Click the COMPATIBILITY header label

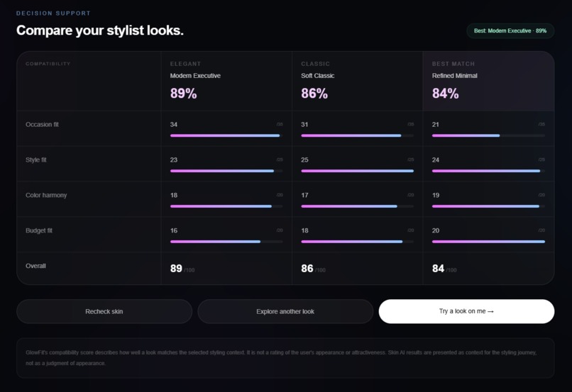tap(48, 64)
